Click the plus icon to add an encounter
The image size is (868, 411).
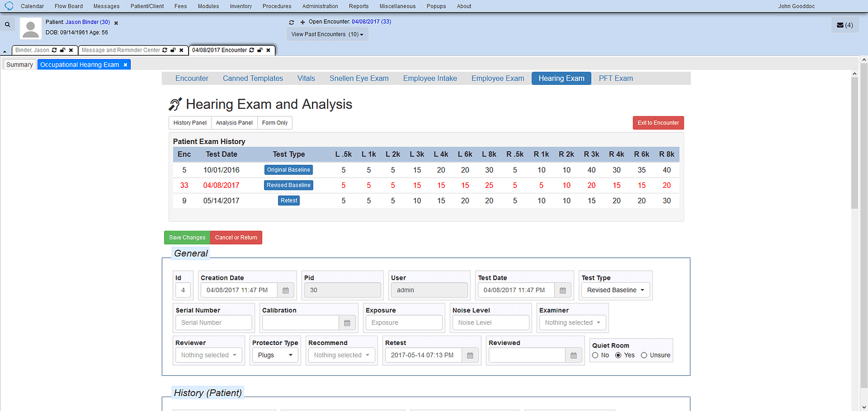[x=301, y=21]
